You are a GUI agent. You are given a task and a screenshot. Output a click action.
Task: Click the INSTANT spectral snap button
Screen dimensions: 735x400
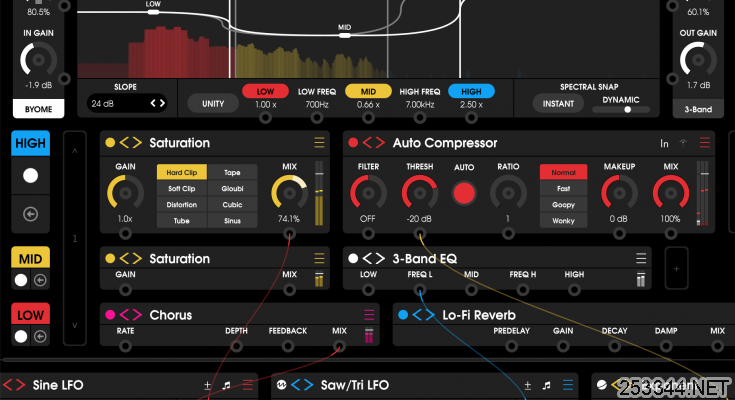(558, 104)
